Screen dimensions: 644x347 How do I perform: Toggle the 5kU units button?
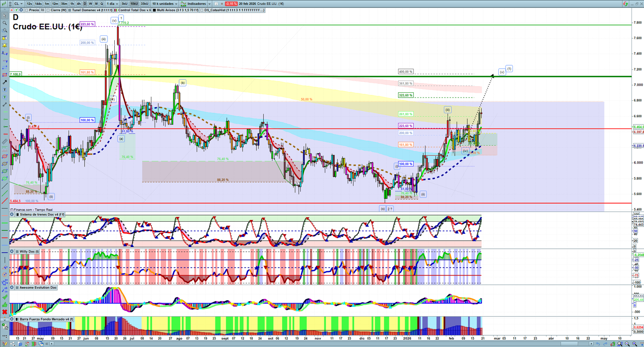[124, 4]
